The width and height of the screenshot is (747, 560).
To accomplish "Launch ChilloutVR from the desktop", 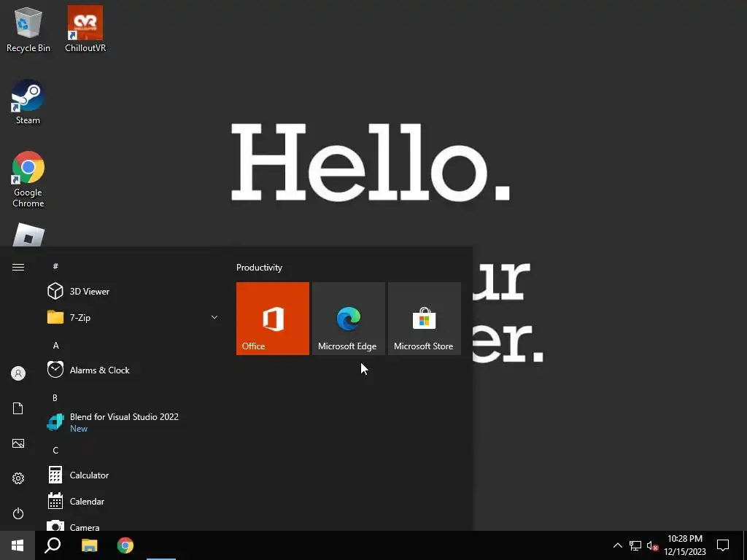I will pyautogui.click(x=85, y=29).
